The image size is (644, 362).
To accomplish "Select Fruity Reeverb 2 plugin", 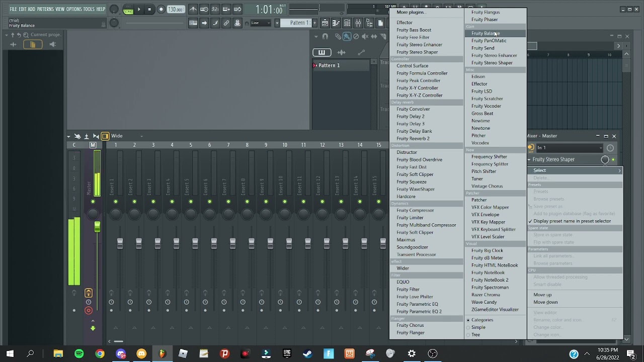I will click(427, 139).
